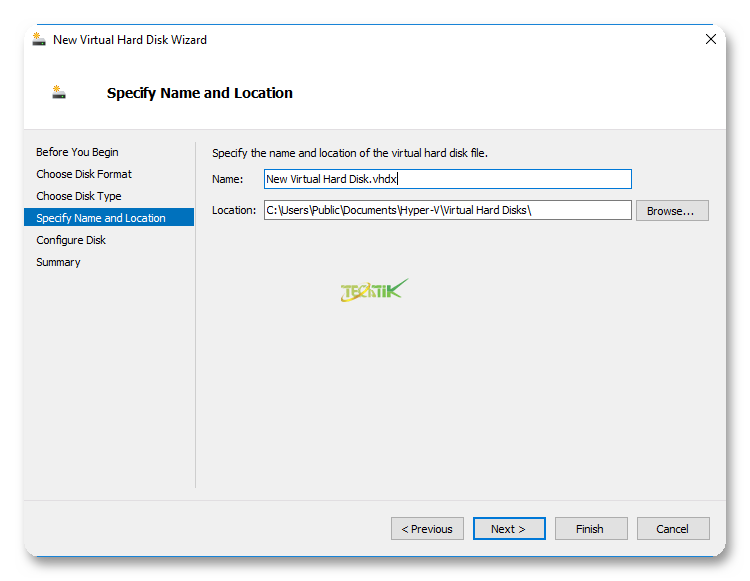Jump to the Configure Disk step

pos(71,240)
